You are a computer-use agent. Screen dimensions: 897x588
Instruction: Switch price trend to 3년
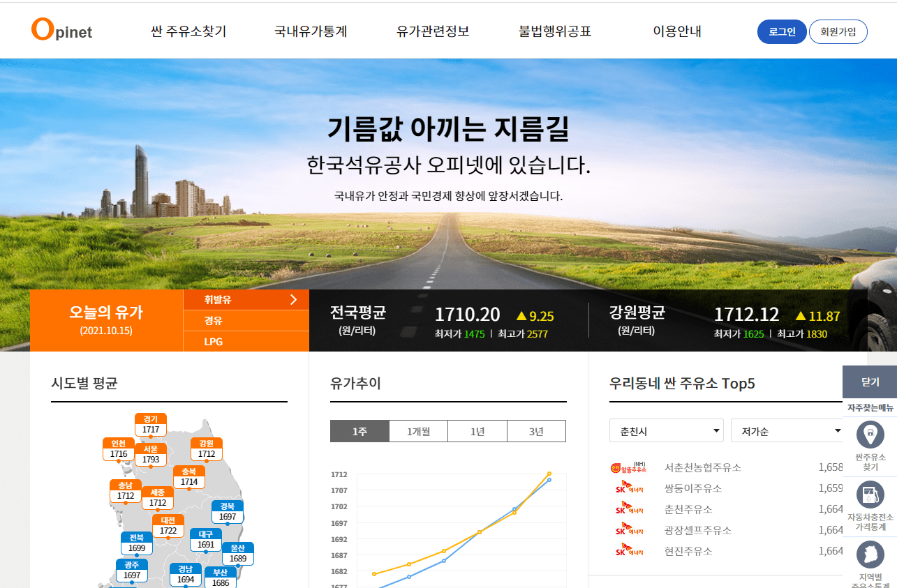pos(536,431)
